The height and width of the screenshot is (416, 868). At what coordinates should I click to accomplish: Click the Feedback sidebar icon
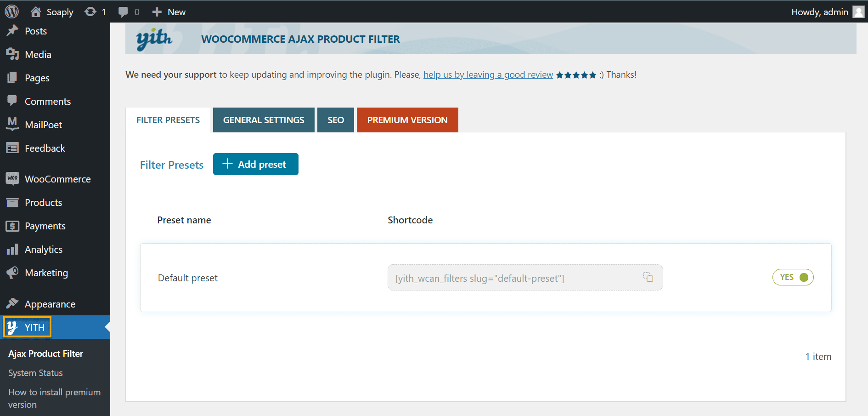12,148
